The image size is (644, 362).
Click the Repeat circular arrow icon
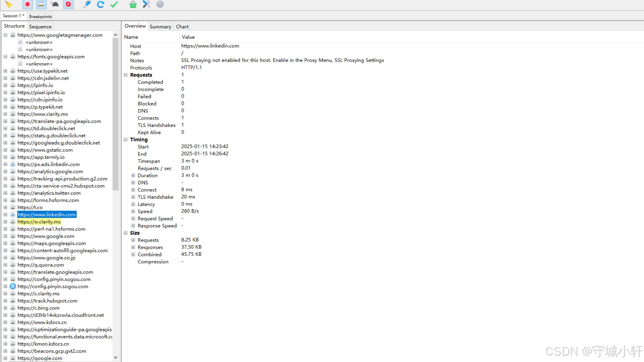click(x=100, y=4)
